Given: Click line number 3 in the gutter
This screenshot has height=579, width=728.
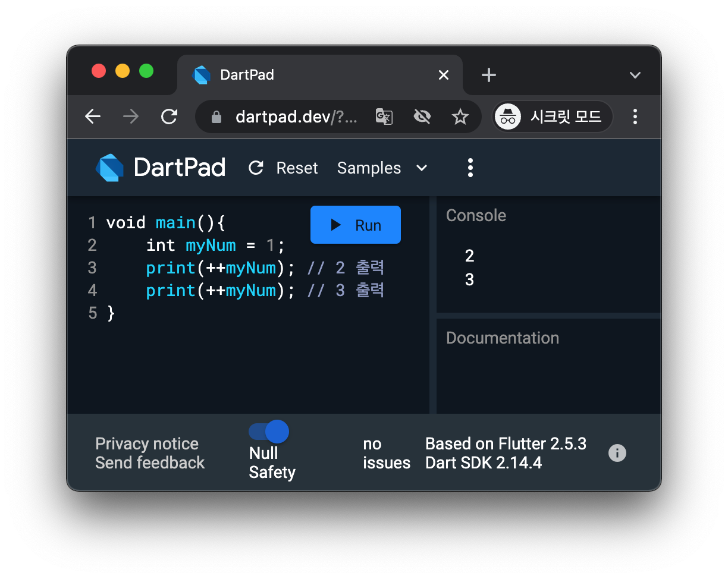Looking at the screenshot, I should (92, 268).
